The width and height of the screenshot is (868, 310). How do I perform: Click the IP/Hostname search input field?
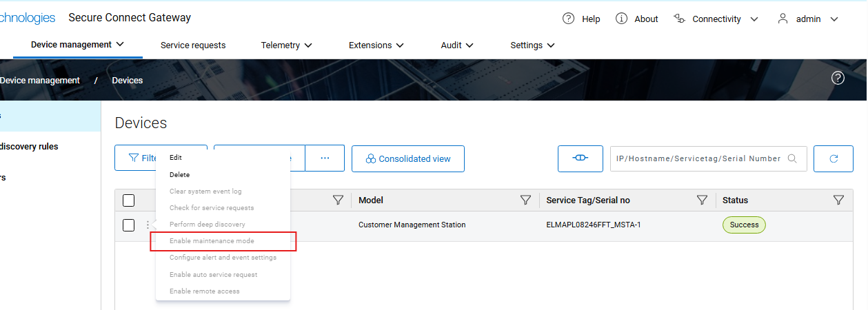(698, 158)
